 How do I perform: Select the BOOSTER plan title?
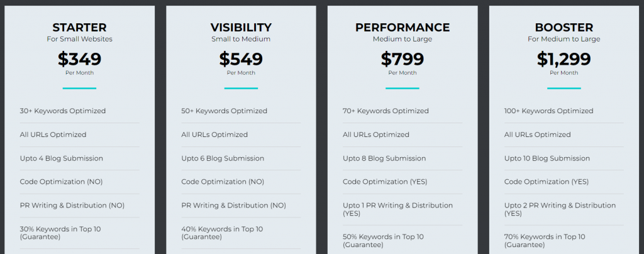563,28
